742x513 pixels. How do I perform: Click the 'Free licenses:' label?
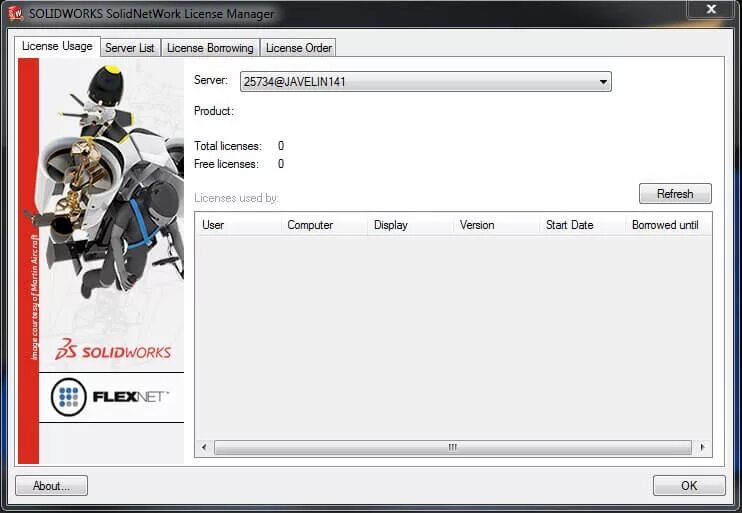pos(226,164)
